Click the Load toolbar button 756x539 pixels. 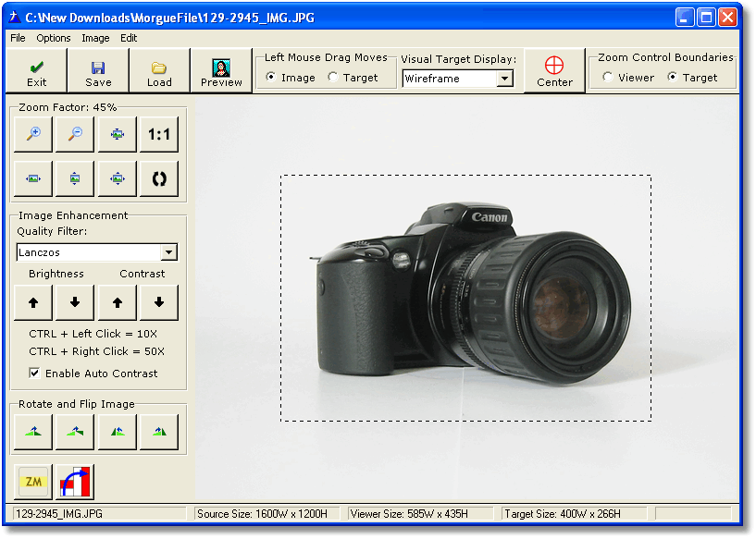pyautogui.click(x=159, y=70)
